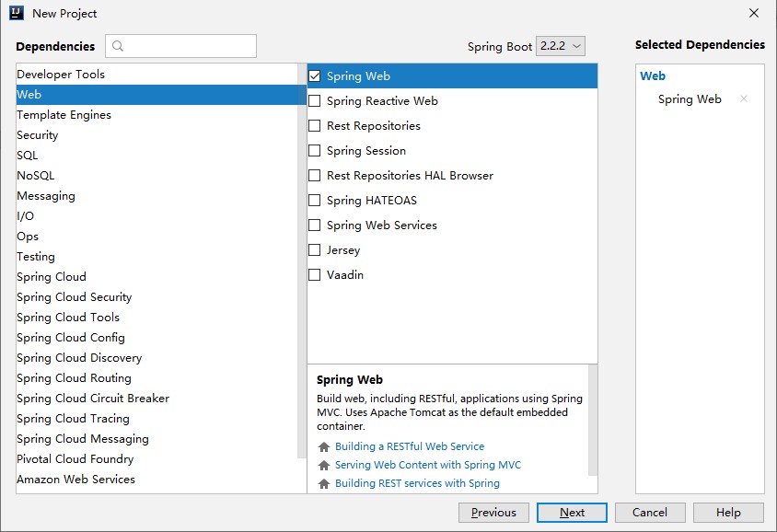Choose Spring Cloud Routing category
Viewport: 777px width, 532px height.
click(x=157, y=378)
